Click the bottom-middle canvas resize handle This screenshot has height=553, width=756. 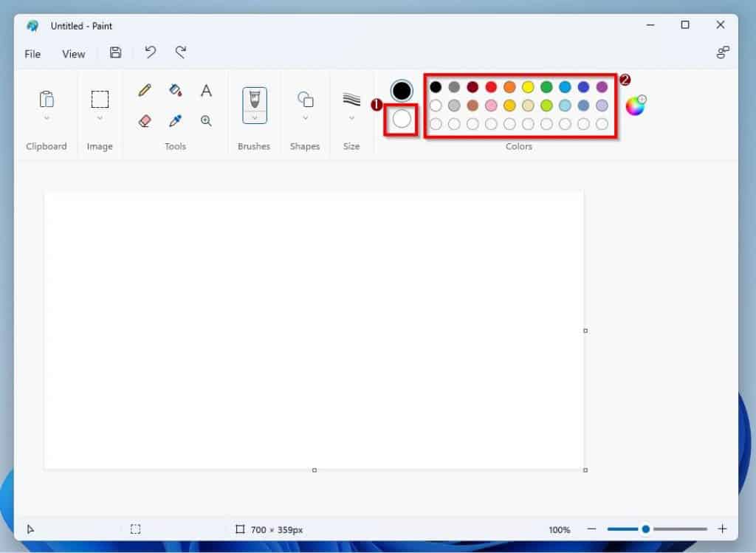pos(315,470)
